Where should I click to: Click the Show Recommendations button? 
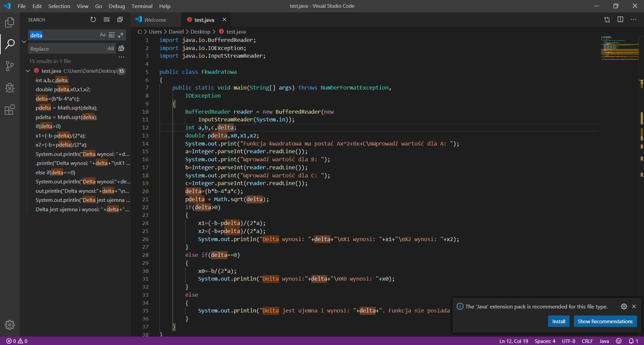pos(605,321)
